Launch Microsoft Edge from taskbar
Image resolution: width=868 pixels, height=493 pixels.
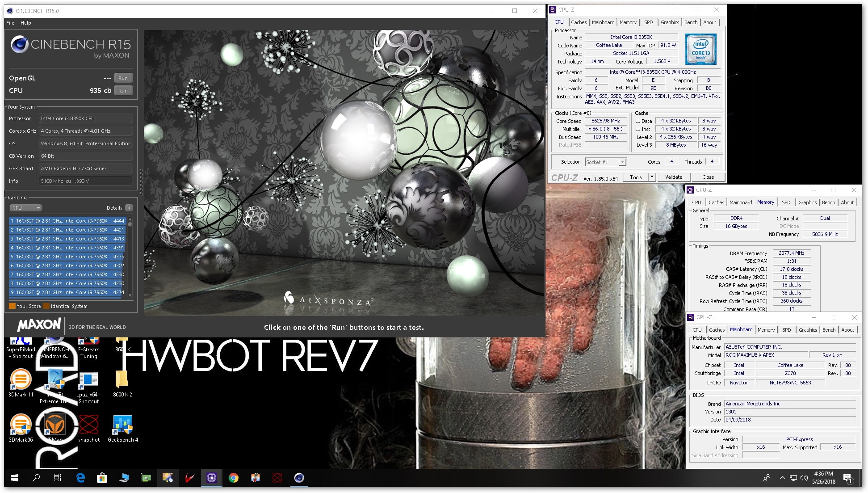coord(80,478)
